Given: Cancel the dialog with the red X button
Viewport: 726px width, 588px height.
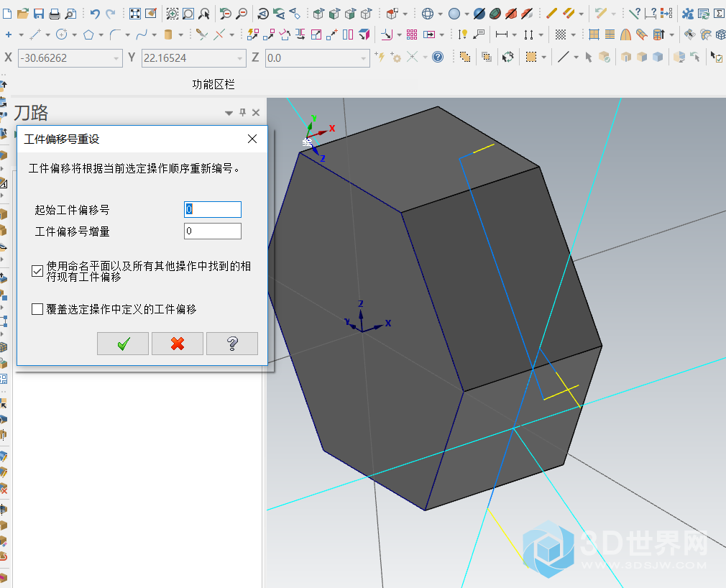Looking at the screenshot, I should coord(178,344).
